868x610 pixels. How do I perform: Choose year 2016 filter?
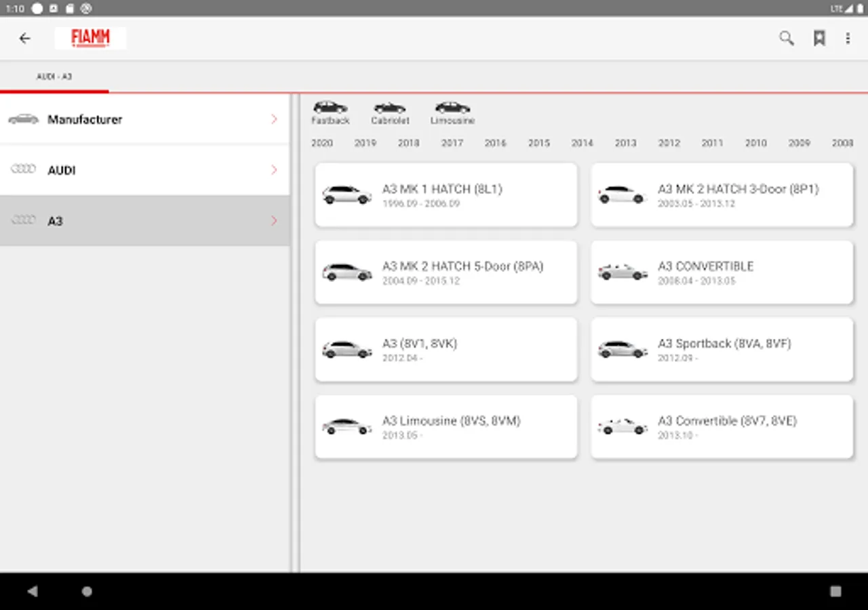496,143
